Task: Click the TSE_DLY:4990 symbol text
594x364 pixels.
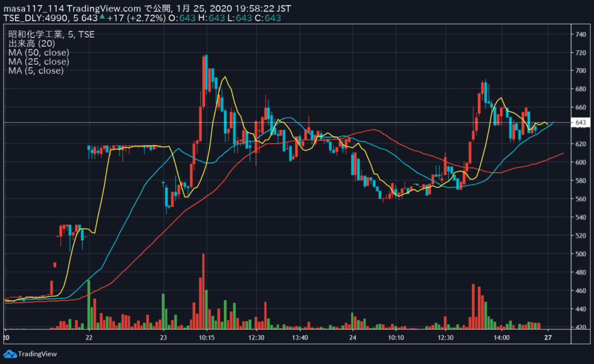Action: click(35, 18)
